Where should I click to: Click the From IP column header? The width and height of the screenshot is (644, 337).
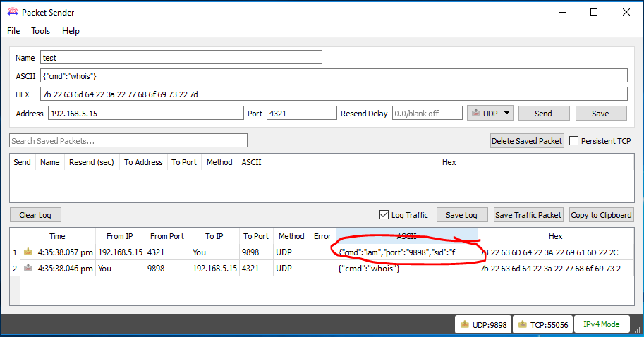pos(120,236)
